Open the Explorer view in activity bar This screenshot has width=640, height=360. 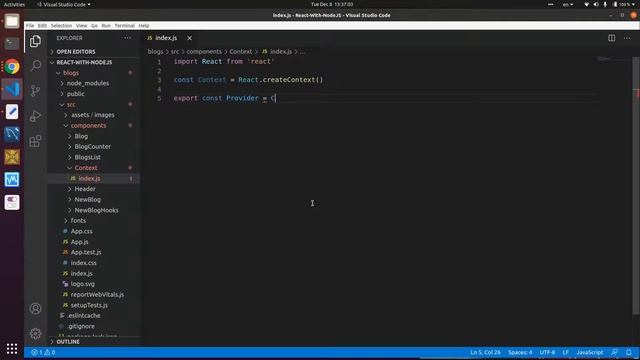pyautogui.click(x=36, y=41)
